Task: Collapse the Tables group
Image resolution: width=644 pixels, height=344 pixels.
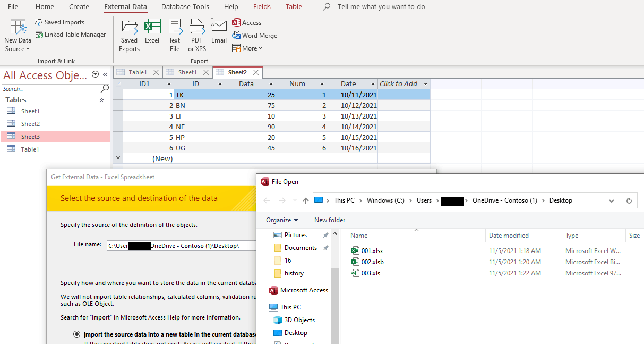Action: pos(101,100)
